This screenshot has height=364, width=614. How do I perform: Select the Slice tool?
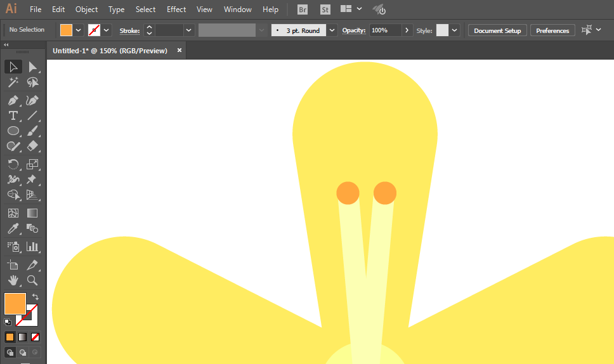[32, 265]
